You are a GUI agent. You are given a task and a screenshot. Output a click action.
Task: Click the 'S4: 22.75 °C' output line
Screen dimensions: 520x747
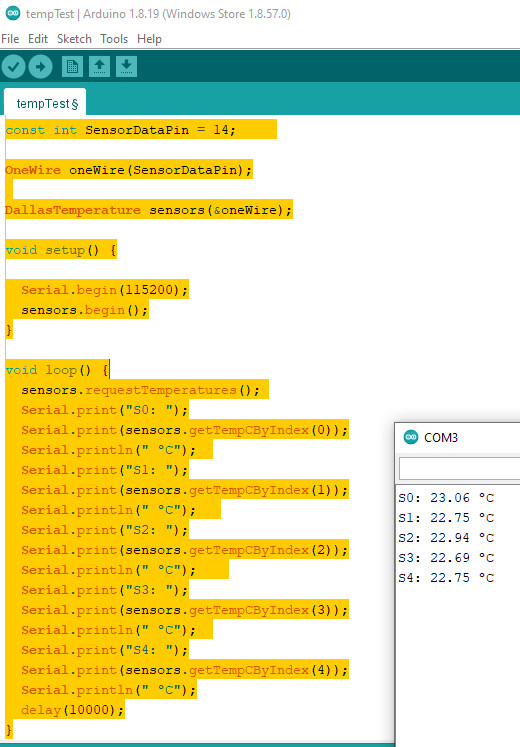click(446, 578)
